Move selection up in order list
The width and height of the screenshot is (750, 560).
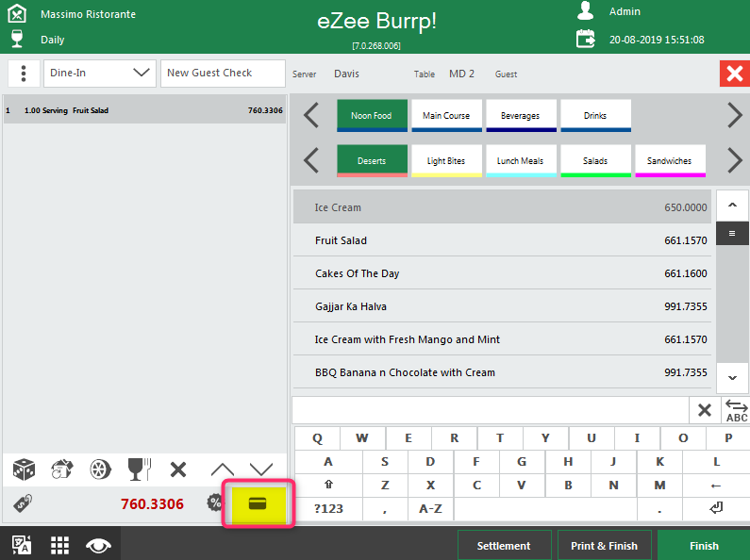[x=223, y=469]
